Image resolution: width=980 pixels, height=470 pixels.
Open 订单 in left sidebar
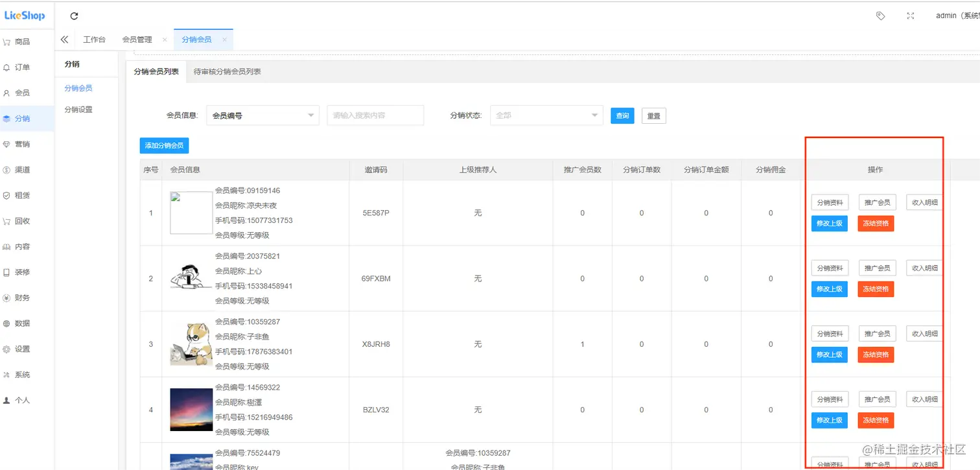click(x=22, y=67)
